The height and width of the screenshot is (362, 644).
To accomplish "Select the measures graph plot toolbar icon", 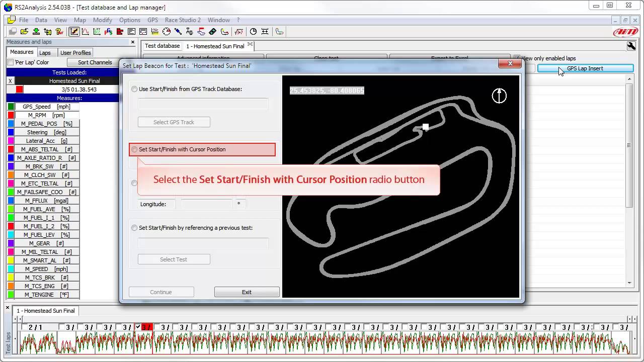I will point(74,32).
